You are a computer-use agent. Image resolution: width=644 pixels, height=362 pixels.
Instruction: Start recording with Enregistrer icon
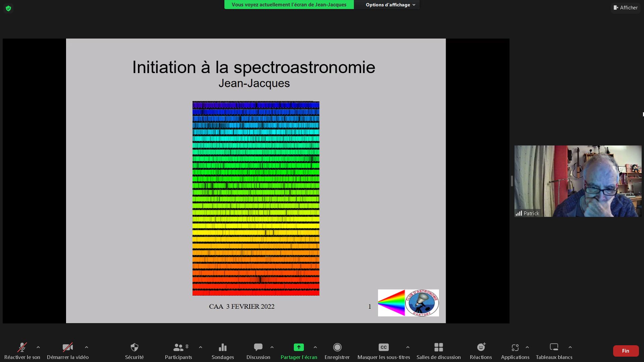[x=337, y=347]
